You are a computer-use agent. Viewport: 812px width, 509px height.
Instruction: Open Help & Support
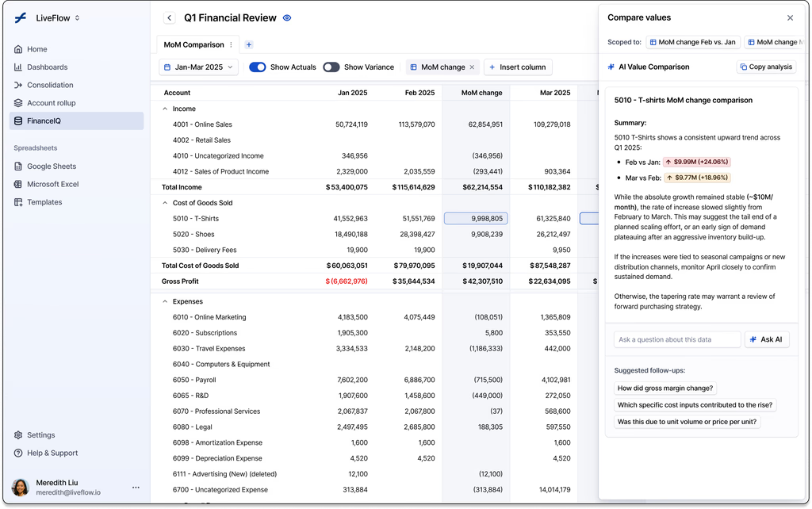(x=52, y=454)
